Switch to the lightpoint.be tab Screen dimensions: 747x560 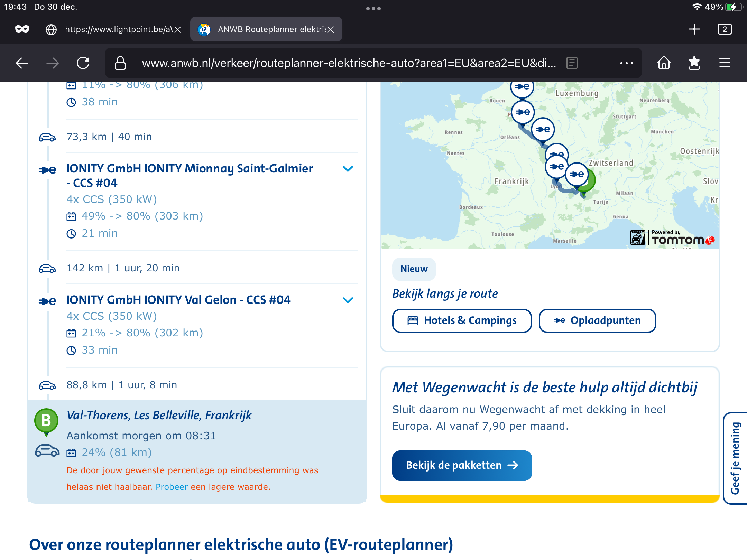(x=114, y=29)
